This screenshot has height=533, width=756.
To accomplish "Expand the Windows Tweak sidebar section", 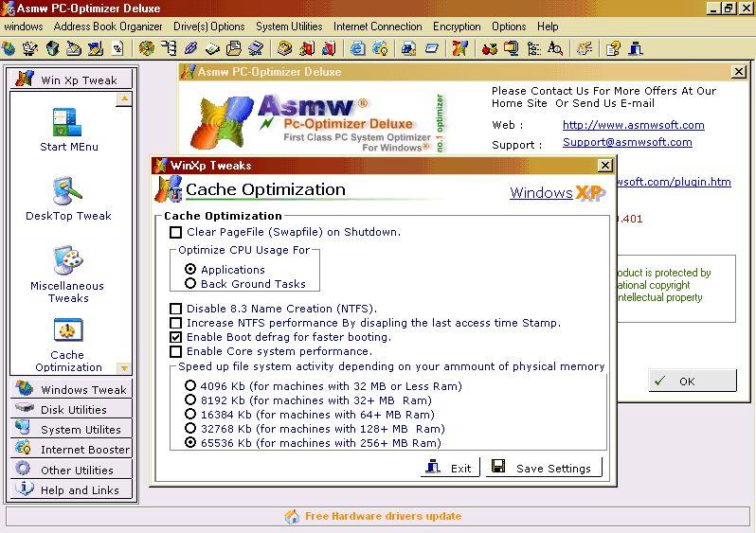I will tap(71, 389).
